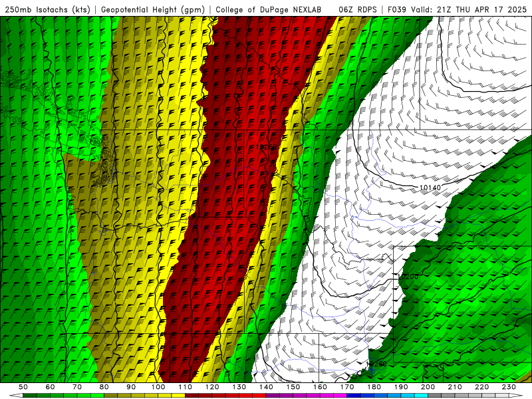
Task: Click the 190 value on the color scale
Action: pos(401,387)
